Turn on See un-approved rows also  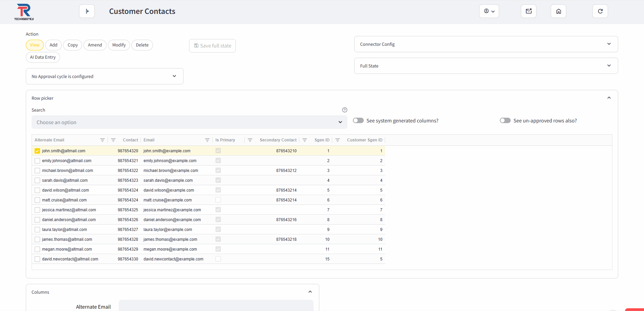click(505, 121)
